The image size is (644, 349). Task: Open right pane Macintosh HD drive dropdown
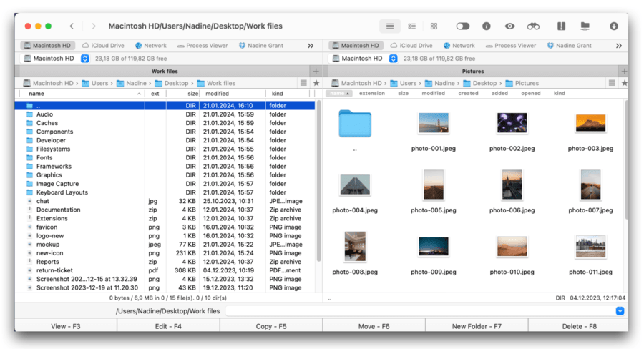tap(393, 59)
